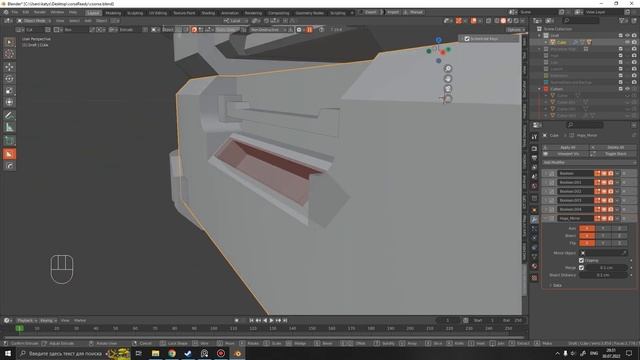The width and height of the screenshot is (640, 360).
Task: Toggle render camera icon for selected Cube row
Action: [x=634, y=42]
